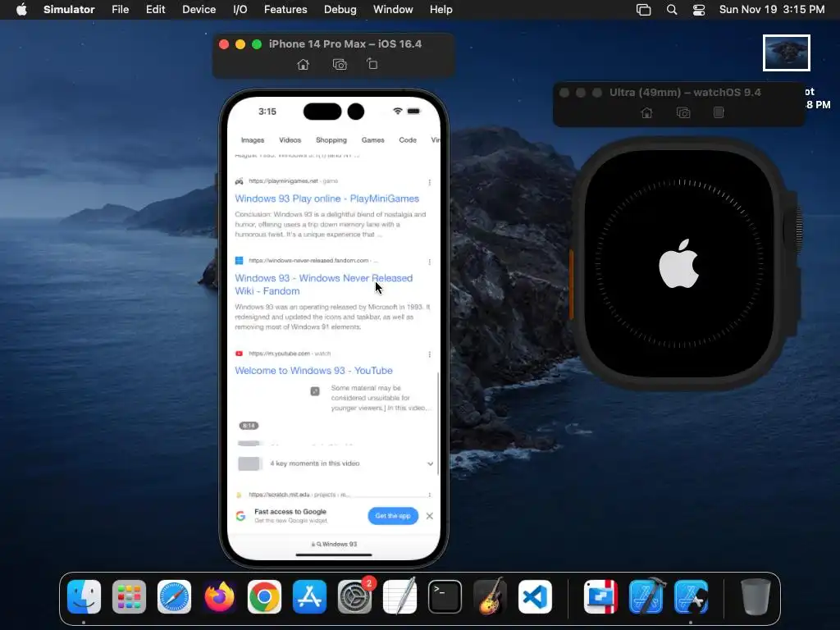840x630 pixels.
Task: Open the red-framed window app icon in the Dock
Action: click(x=600, y=596)
